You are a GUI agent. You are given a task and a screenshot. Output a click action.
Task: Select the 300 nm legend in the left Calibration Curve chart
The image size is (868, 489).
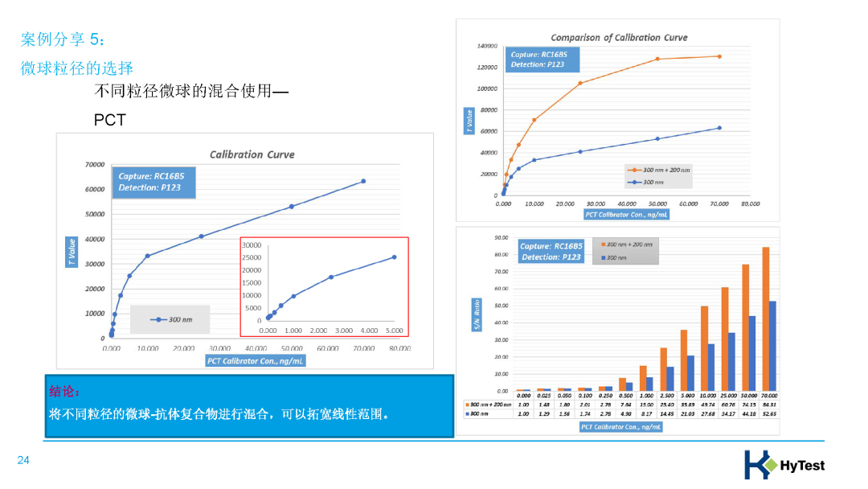point(170,319)
